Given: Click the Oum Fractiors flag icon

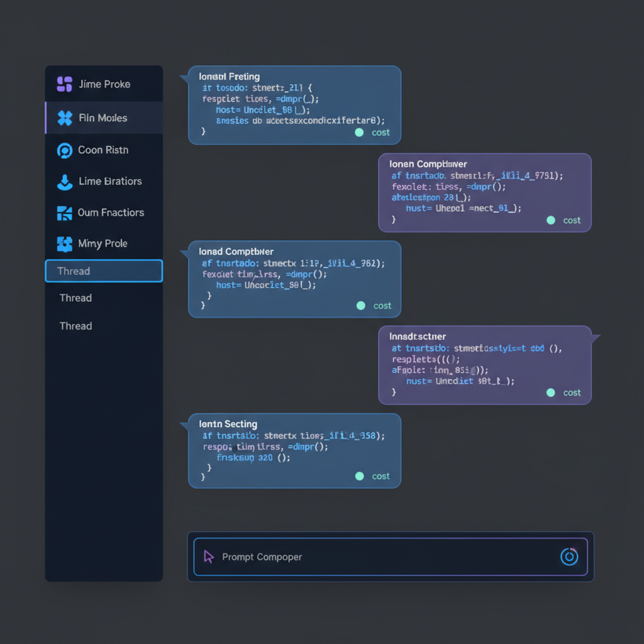Looking at the screenshot, I should click(64, 213).
